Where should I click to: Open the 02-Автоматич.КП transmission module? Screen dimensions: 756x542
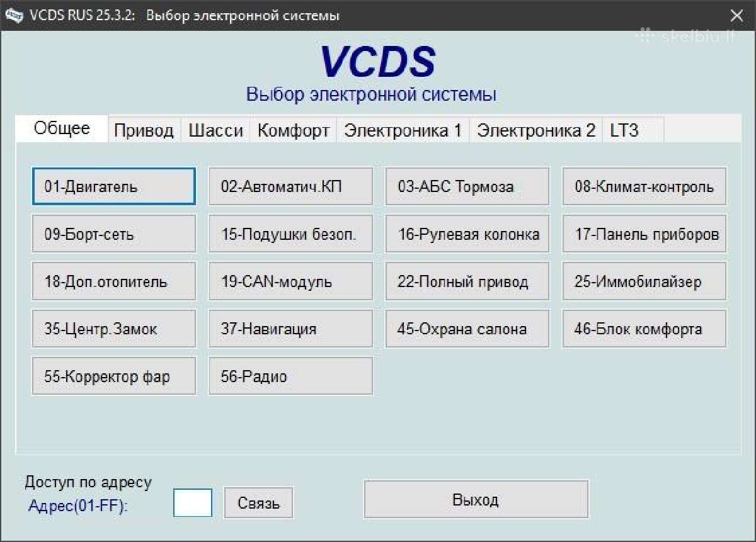290,186
